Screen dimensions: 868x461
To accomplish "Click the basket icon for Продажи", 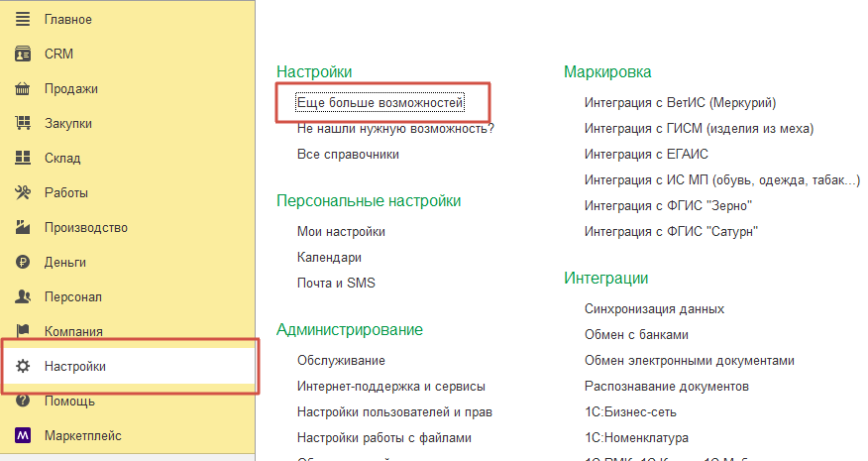I will tap(24, 88).
